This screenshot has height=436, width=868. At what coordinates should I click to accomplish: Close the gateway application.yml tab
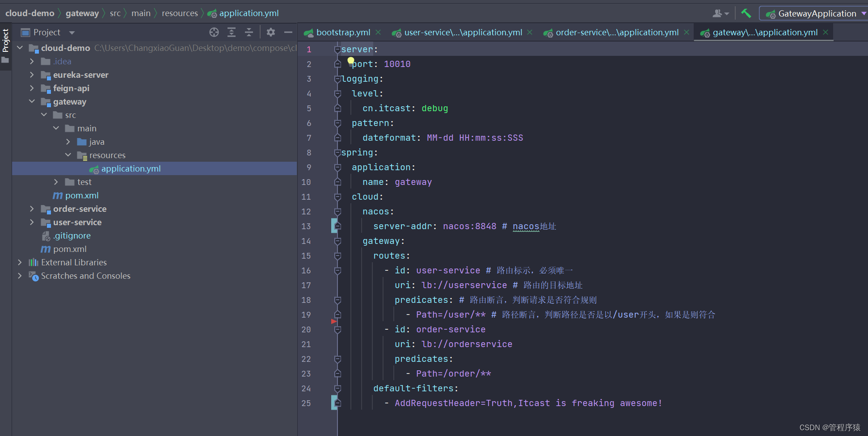click(826, 32)
